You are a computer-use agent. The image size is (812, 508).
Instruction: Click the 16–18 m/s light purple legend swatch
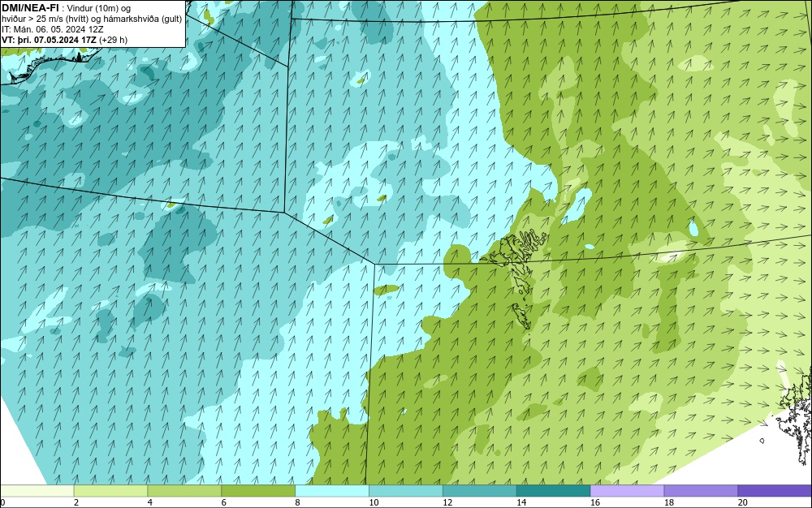click(627, 491)
